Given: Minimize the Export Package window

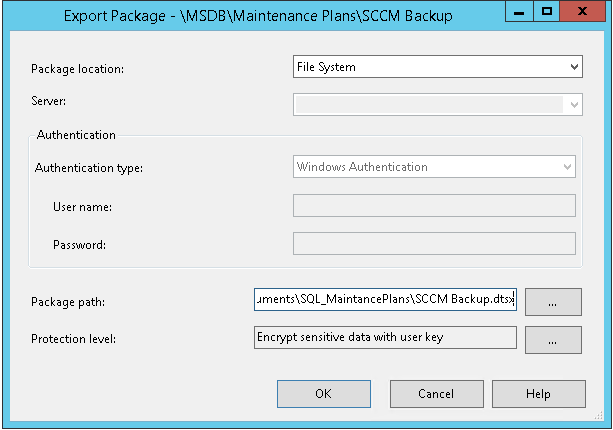Looking at the screenshot, I should (519, 11).
